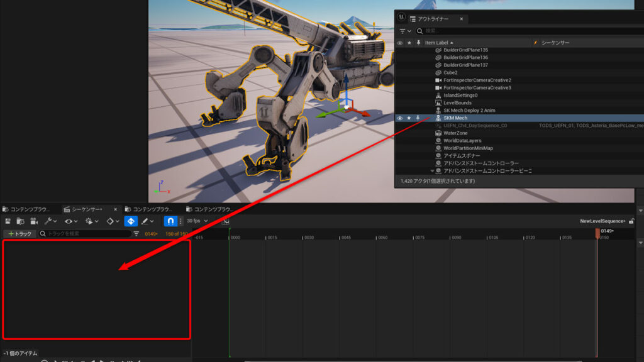Image resolution: width=644 pixels, height=362 pixels.
Task: Close the Sequencer tab
Action: (116, 209)
